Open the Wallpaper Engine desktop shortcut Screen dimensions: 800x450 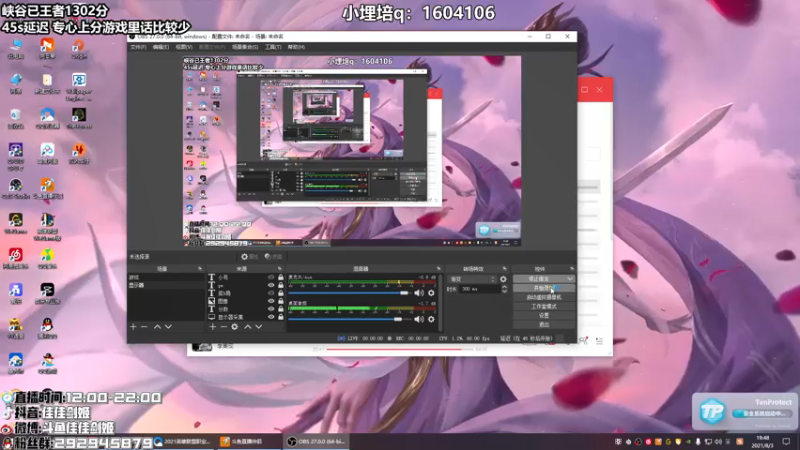79,86
